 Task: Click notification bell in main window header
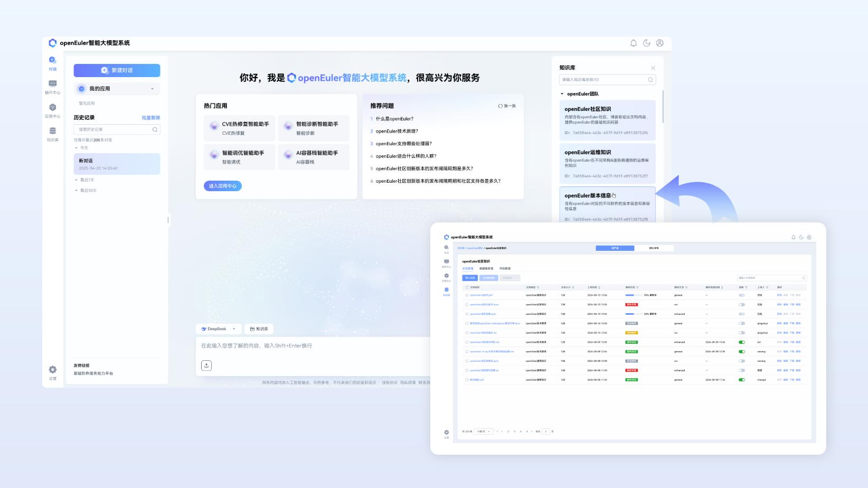coord(634,43)
